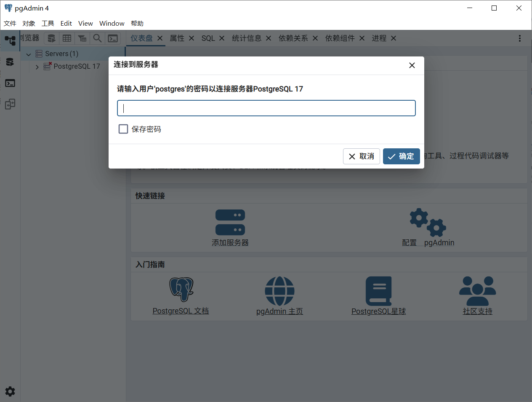Click the 取消 button

click(x=362, y=156)
